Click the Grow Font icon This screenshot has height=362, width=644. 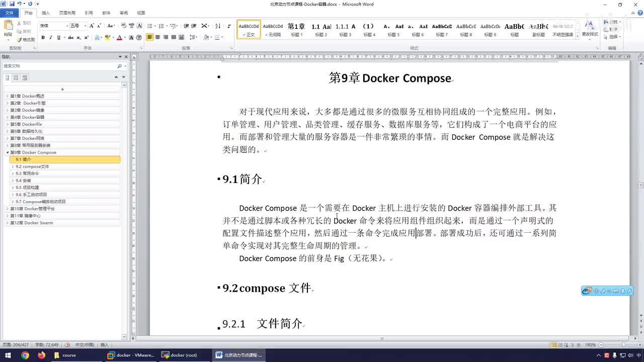92,26
